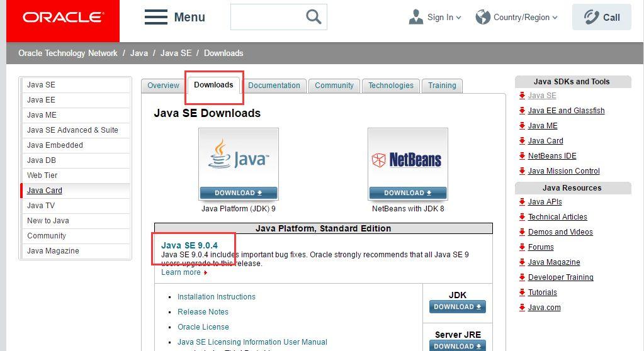This screenshot has height=351, width=644.
Task: Click the Call button
Action: 602,17
